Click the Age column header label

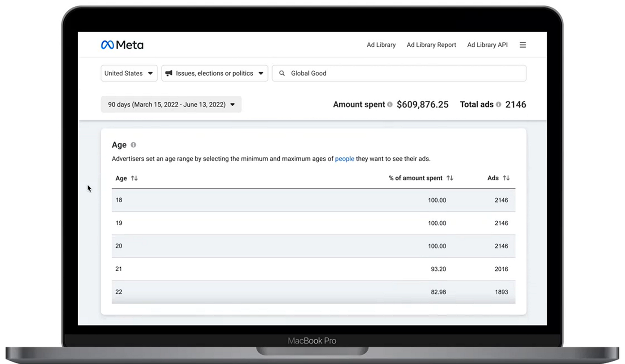pos(121,178)
